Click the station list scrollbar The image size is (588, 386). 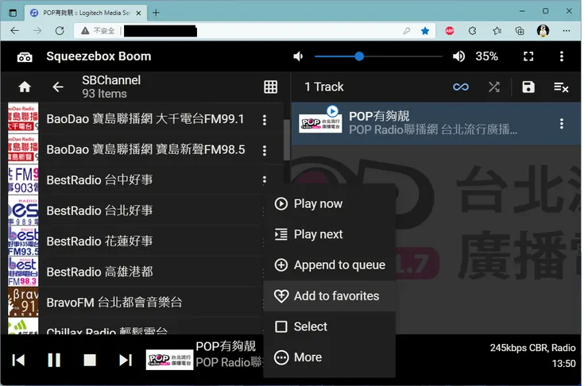coord(287,141)
